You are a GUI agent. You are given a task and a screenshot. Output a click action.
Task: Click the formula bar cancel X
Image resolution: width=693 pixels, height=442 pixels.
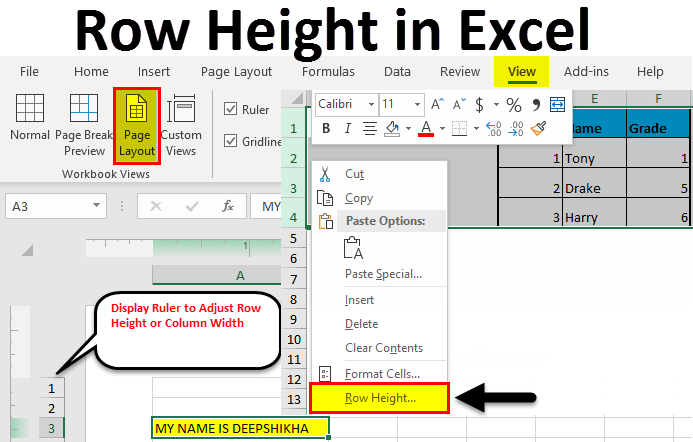tap(156, 206)
